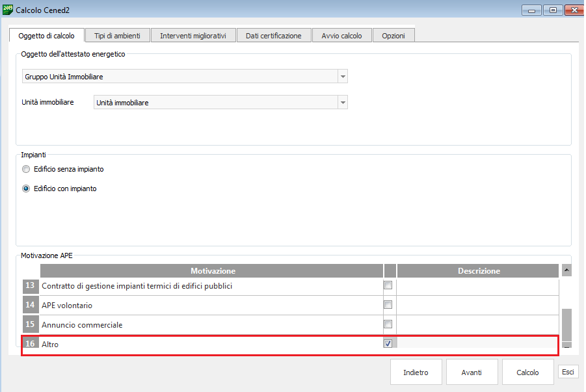Tick the Annuncio commerciale checkbox
The image size is (586, 392).
click(x=388, y=324)
